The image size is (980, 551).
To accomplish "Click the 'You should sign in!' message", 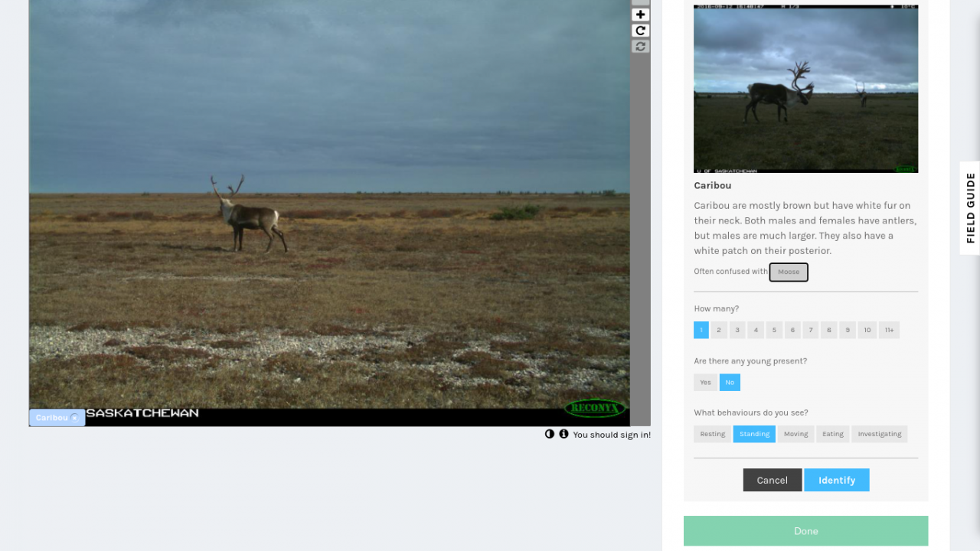I will [x=612, y=435].
